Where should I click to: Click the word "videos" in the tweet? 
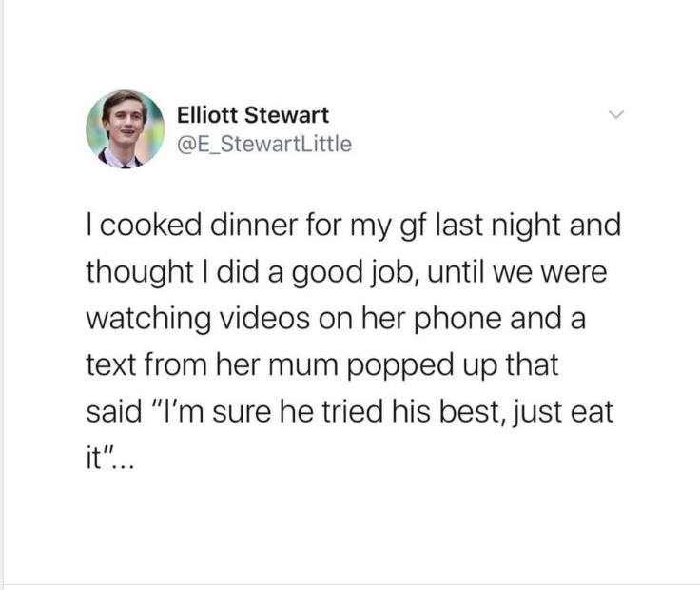265,318
